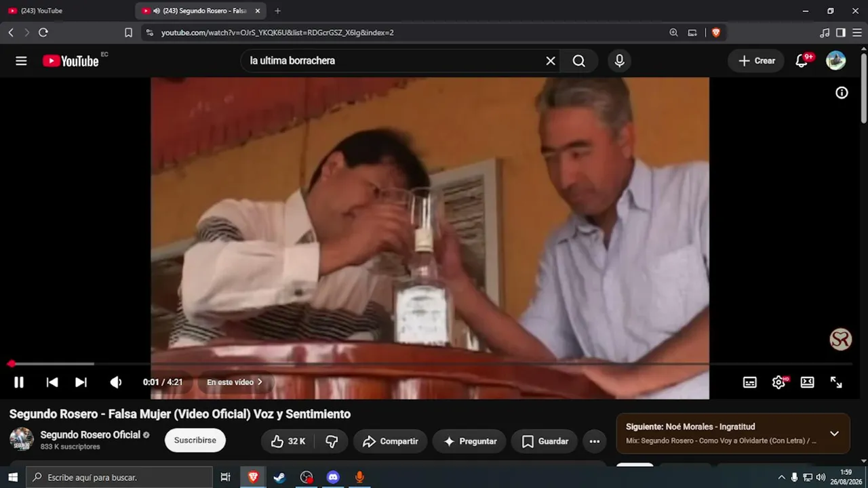
Task: Go back in the browser
Action: [11, 33]
